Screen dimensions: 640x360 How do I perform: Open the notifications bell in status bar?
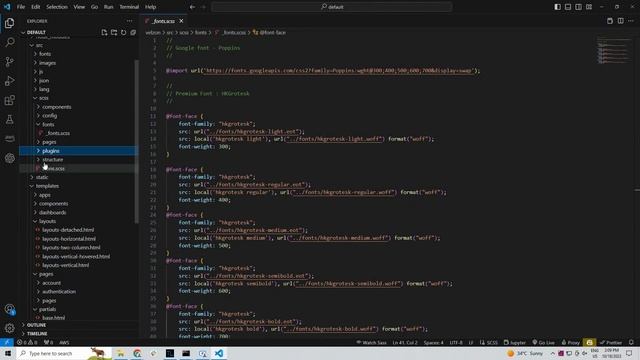pyautogui.click(x=631, y=342)
